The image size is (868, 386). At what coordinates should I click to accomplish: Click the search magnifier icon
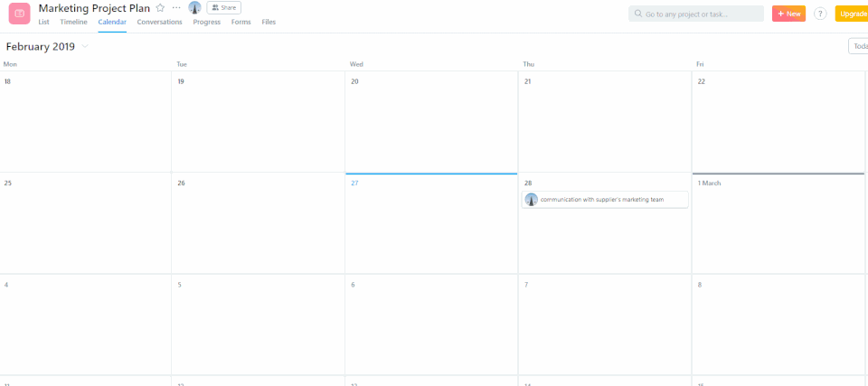pos(638,14)
